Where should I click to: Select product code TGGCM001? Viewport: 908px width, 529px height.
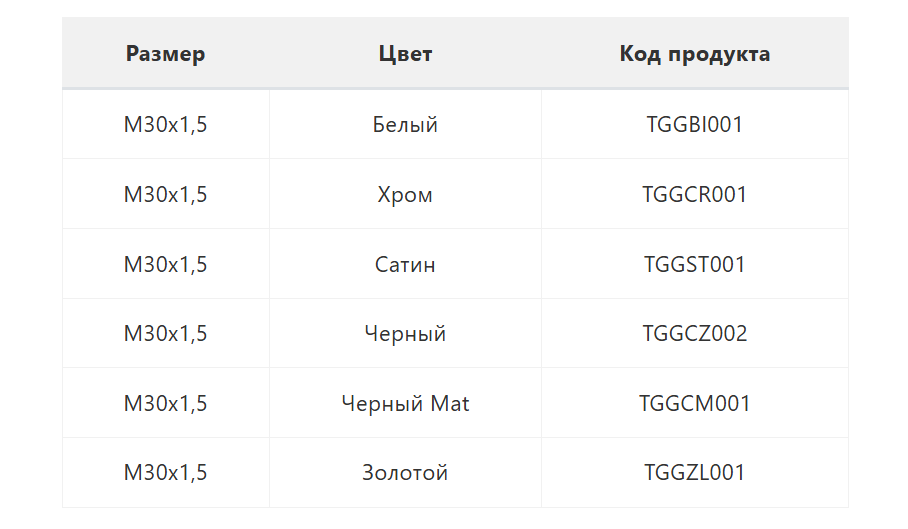pyautogui.click(x=695, y=404)
